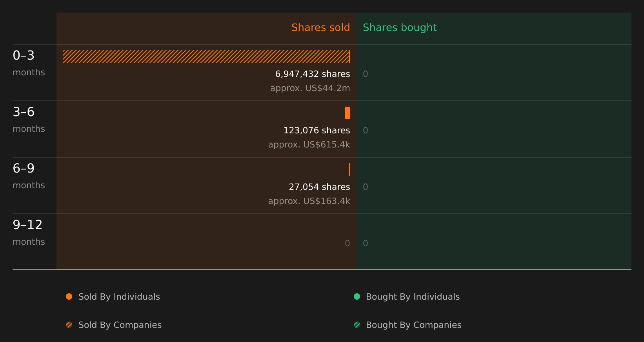
Task: Click the 27,054 shares value
Action: click(x=319, y=187)
